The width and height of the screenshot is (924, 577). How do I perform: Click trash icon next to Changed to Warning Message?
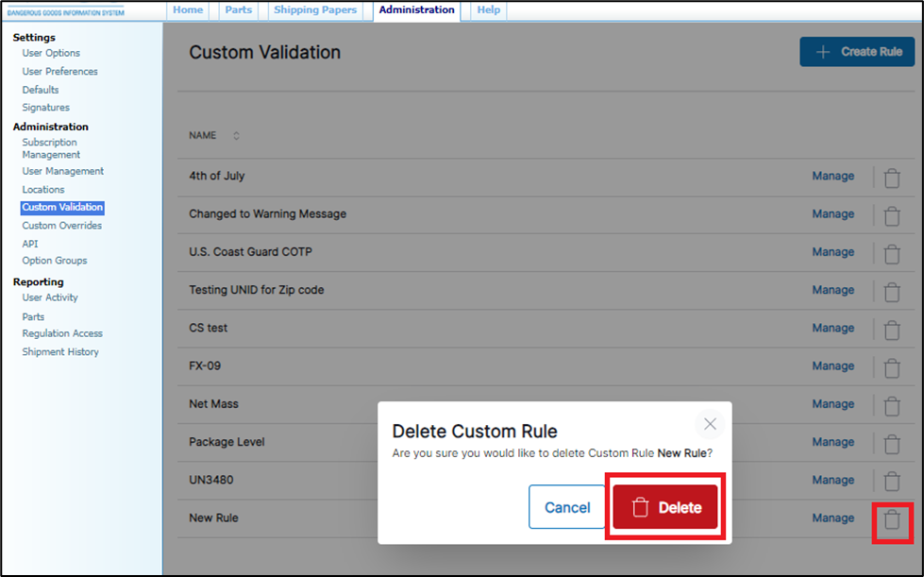click(x=891, y=215)
